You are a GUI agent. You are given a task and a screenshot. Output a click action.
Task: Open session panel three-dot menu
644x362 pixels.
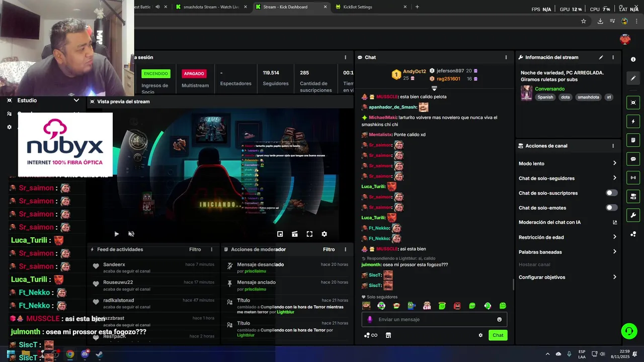345,57
